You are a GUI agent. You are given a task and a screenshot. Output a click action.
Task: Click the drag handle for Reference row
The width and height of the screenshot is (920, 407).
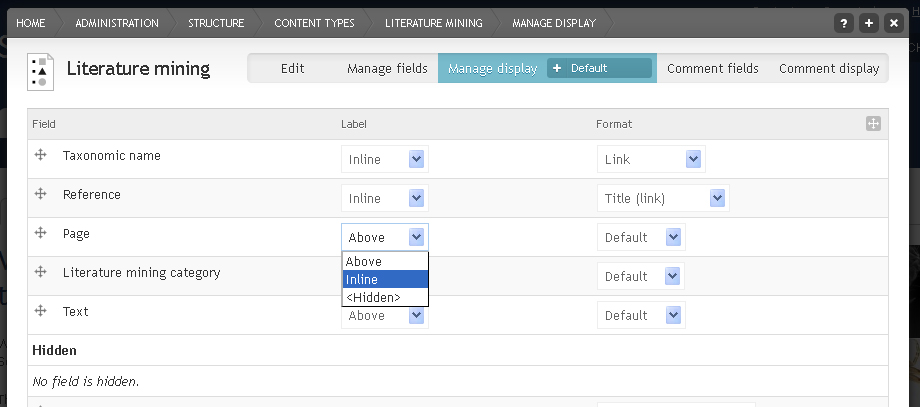click(40, 194)
